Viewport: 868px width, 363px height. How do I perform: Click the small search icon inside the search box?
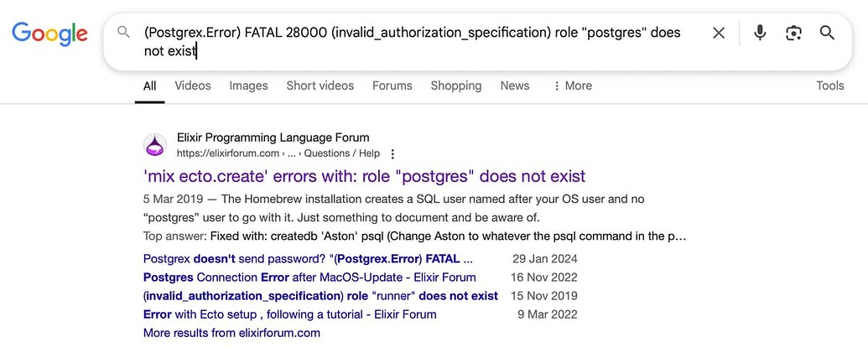[x=123, y=32]
